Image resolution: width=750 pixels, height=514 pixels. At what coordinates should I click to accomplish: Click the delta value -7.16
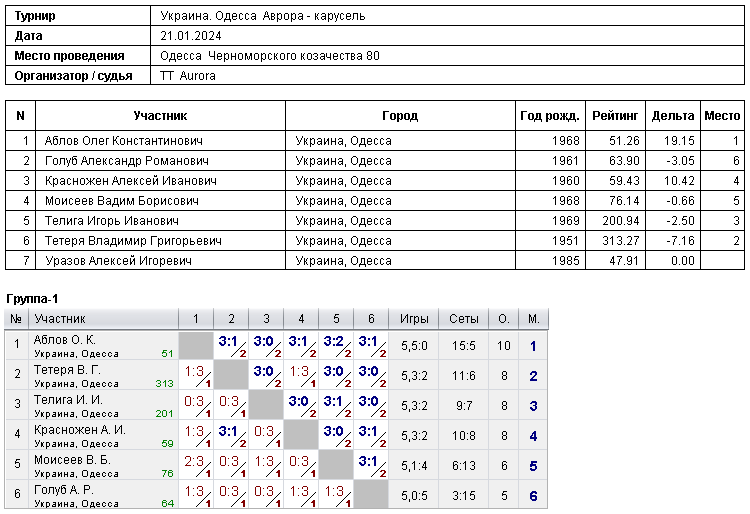680,241
